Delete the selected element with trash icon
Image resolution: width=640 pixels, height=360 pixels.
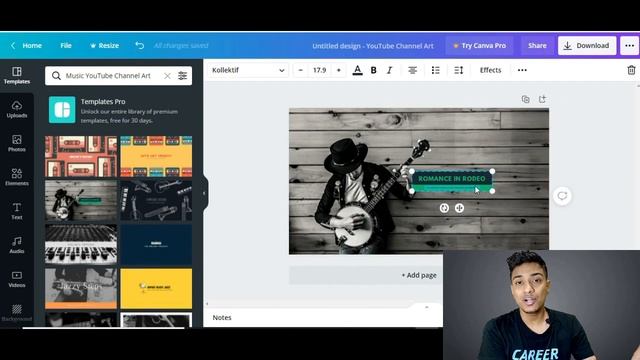pos(631,70)
